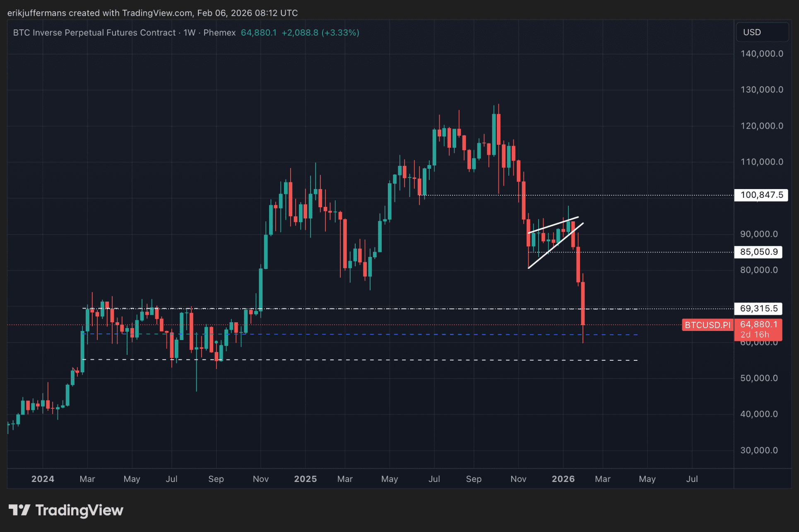This screenshot has height=532, width=799.
Task: Click the 30,000.0 label on price axis
Action: [759, 451]
